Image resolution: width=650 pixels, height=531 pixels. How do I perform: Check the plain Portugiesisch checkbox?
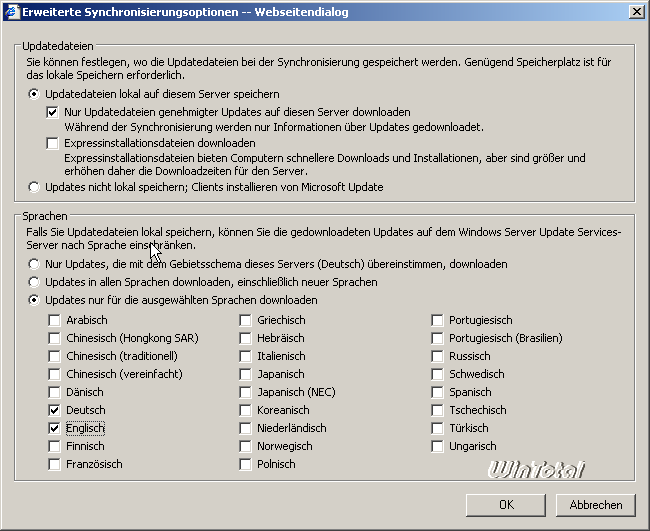click(x=437, y=320)
